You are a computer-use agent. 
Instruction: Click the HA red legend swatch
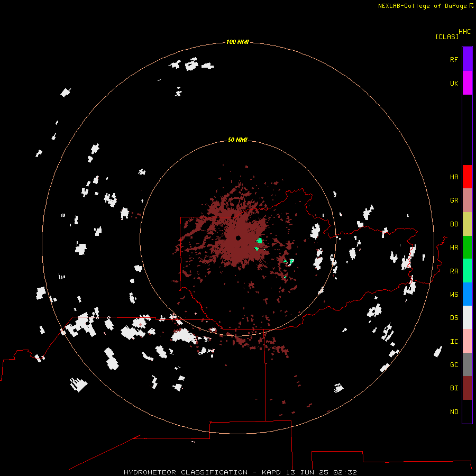[x=467, y=177]
